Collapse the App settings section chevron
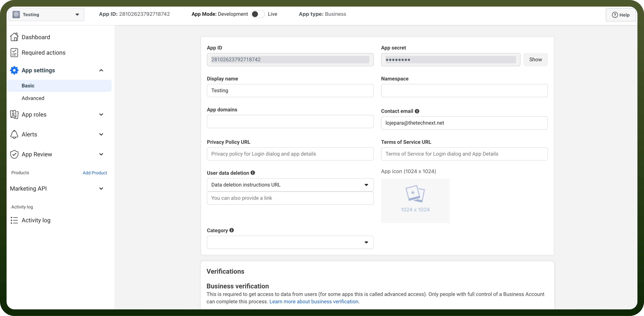Image resolution: width=644 pixels, height=316 pixels. point(101,70)
